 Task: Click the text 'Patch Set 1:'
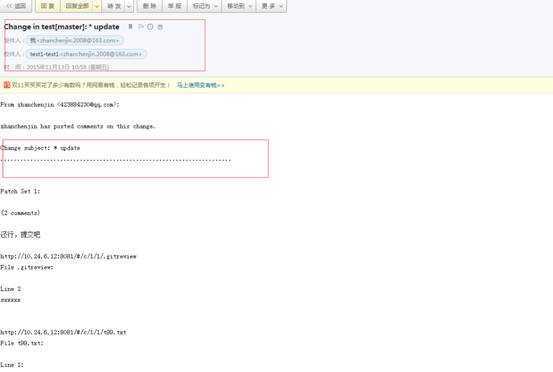tap(20, 191)
